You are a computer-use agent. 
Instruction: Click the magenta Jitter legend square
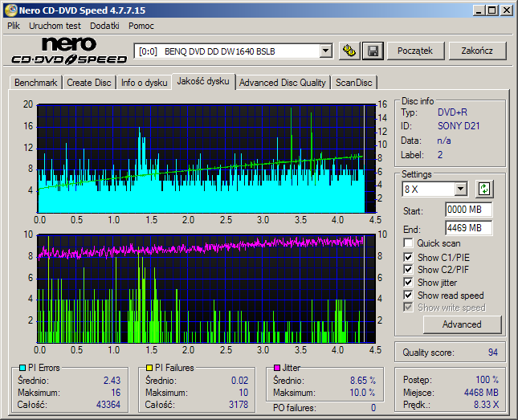277,368
